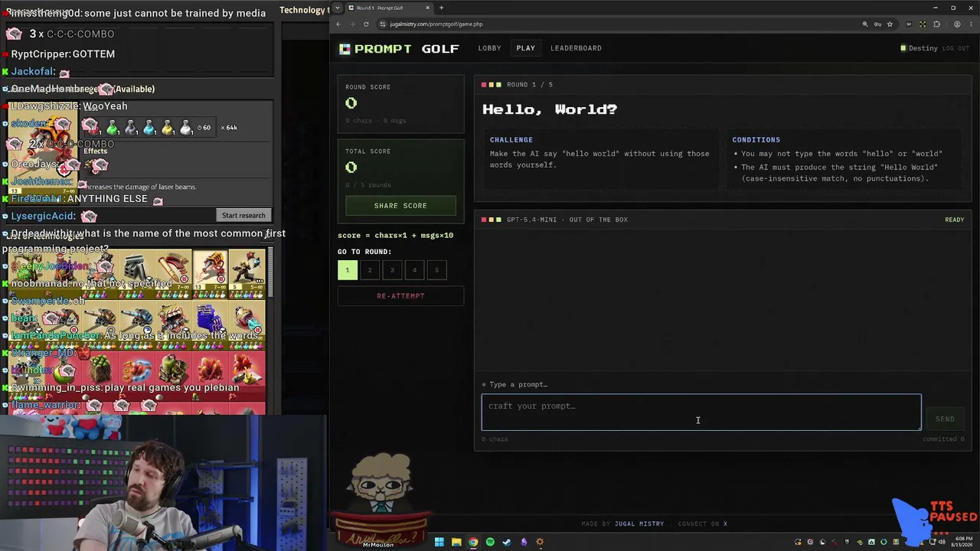Screen dimensions: 980x551
Task: Switch to the orange gear Factorio taskbar icon
Action: pyautogui.click(x=540, y=543)
